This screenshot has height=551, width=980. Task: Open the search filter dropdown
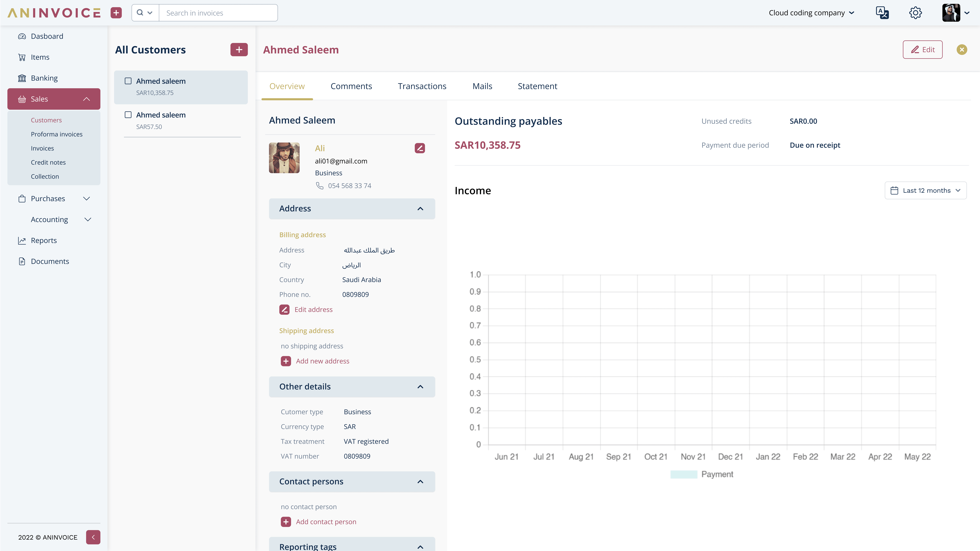(145, 13)
